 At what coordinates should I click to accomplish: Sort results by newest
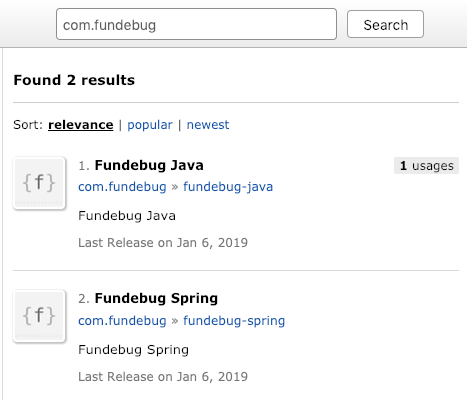208,125
